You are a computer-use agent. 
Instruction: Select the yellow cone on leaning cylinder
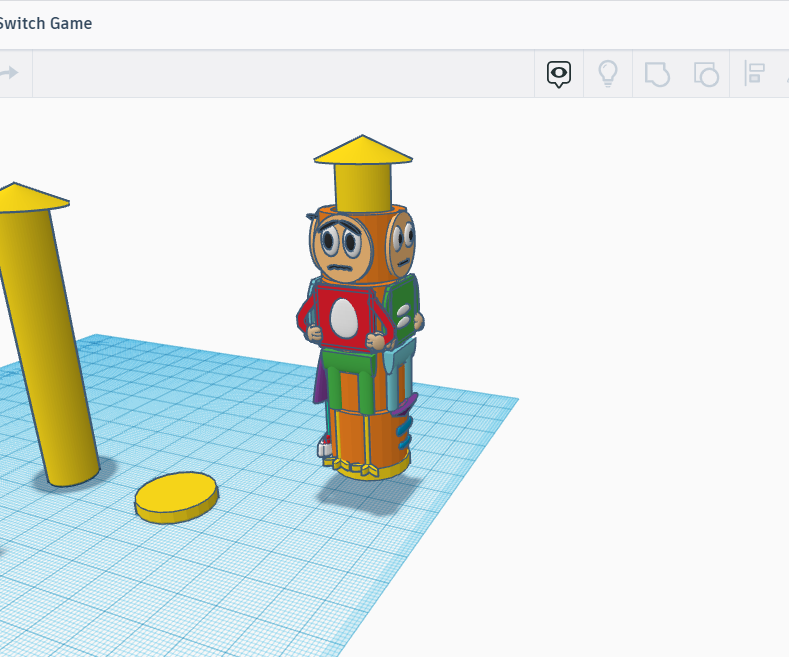tap(25, 197)
